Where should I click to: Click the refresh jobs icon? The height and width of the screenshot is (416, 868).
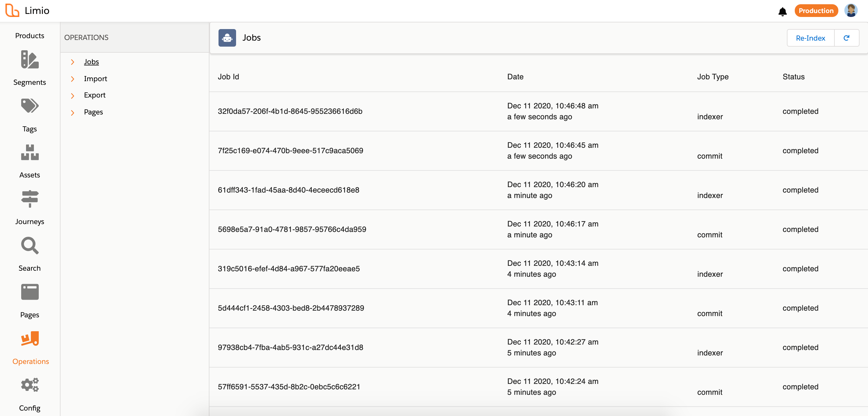846,38
